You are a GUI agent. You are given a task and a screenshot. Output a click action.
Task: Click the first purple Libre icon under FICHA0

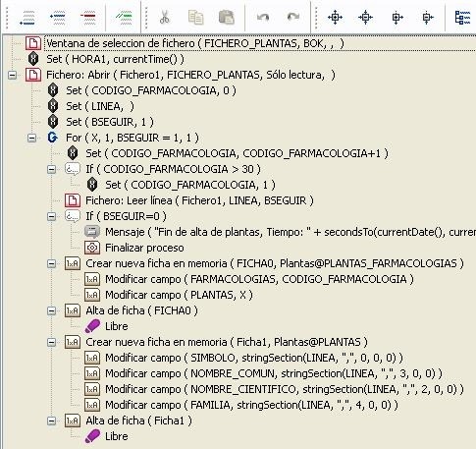92,326
